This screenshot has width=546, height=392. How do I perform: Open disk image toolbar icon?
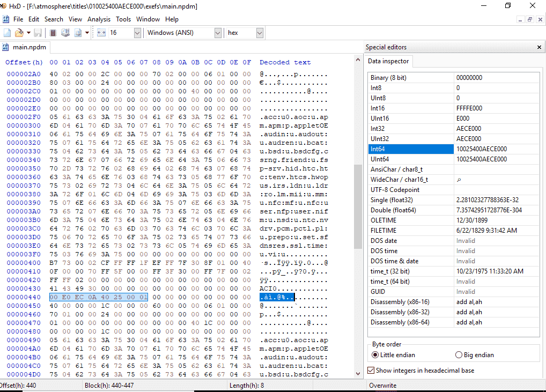coord(78,33)
